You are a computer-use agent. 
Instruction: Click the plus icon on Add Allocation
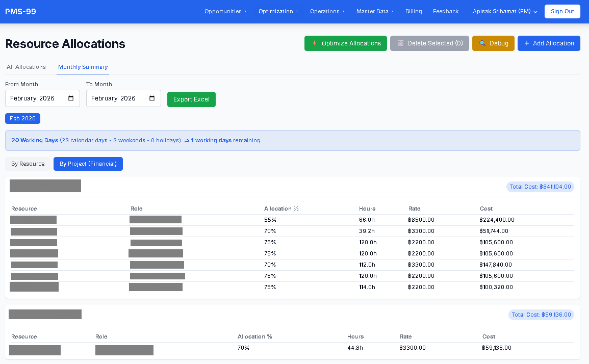(526, 43)
